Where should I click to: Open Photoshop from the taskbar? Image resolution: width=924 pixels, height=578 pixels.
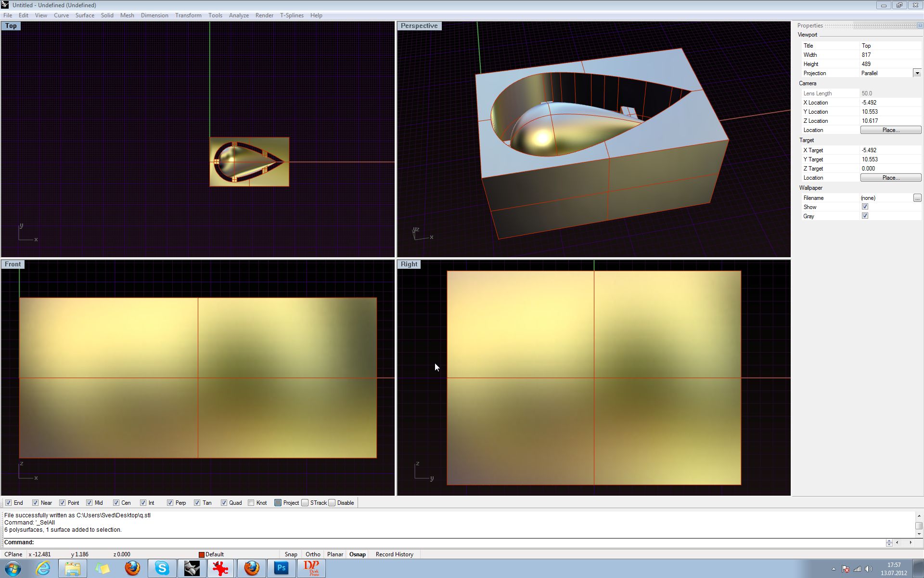pyautogui.click(x=281, y=568)
